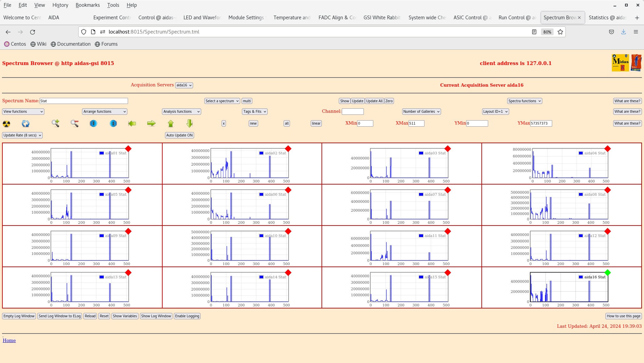Toggle red diamond marker on aida01 Stat
Image resolution: width=644 pixels, height=363 pixels.
[128, 149]
